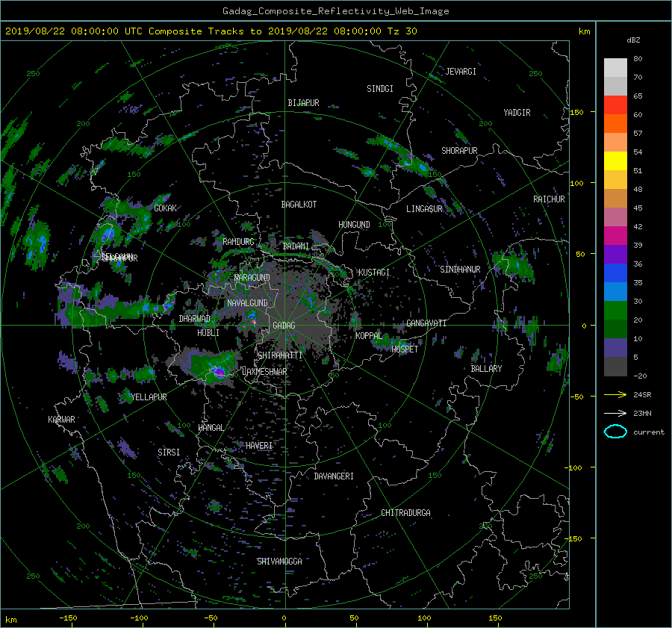
Task: Click the BALLARY city label
Action: coord(486,369)
